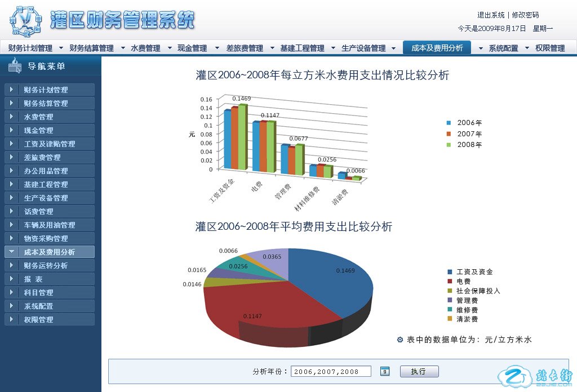This screenshot has width=577, height=392.
Task: Click the 修改密码 link
Action: click(525, 15)
